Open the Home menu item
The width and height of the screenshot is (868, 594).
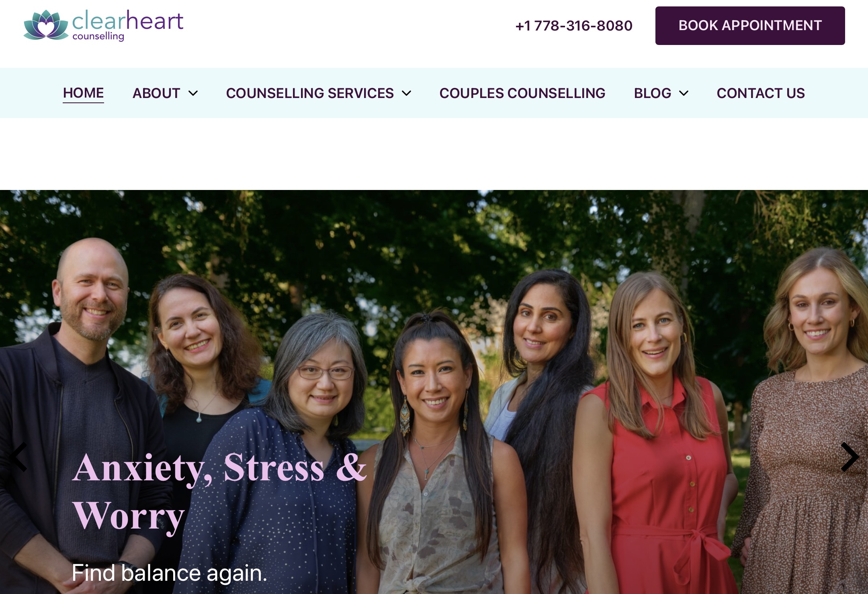pyautogui.click(x=83, y=93)
